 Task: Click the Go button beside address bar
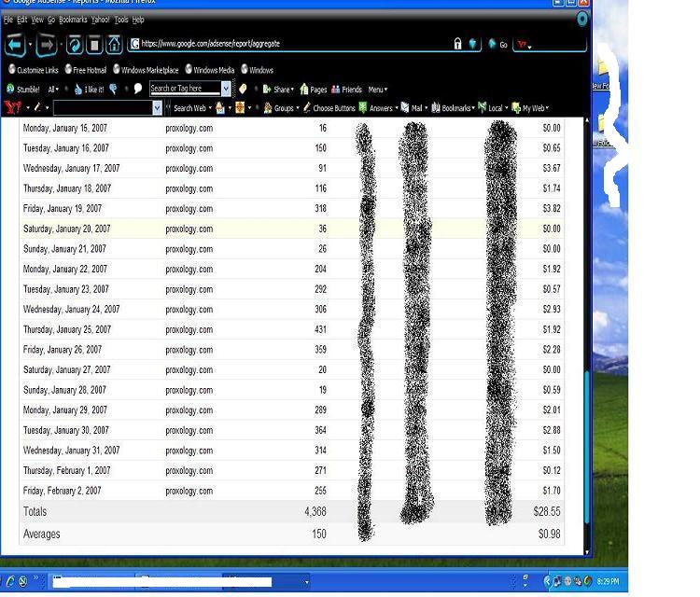pyautogui.click(x=498, y=44)
